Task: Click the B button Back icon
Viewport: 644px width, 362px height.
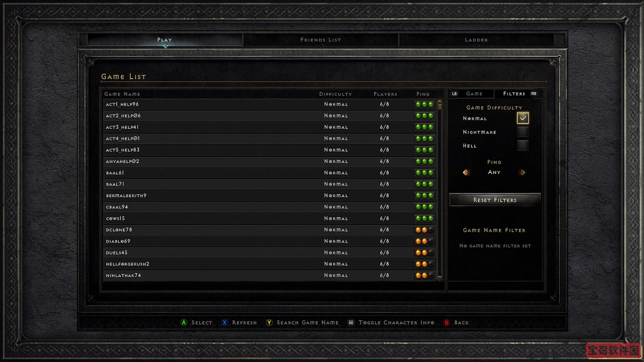Action: point(446,323)
